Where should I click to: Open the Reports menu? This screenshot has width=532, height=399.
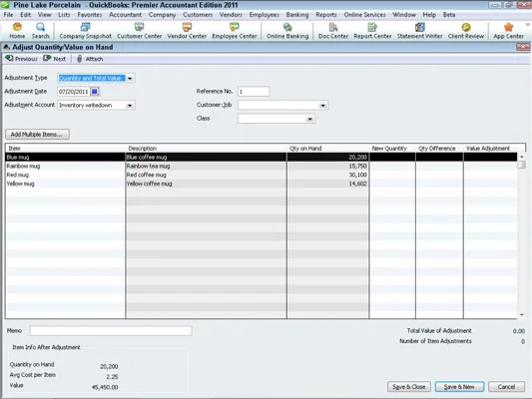tap(326, 15)
